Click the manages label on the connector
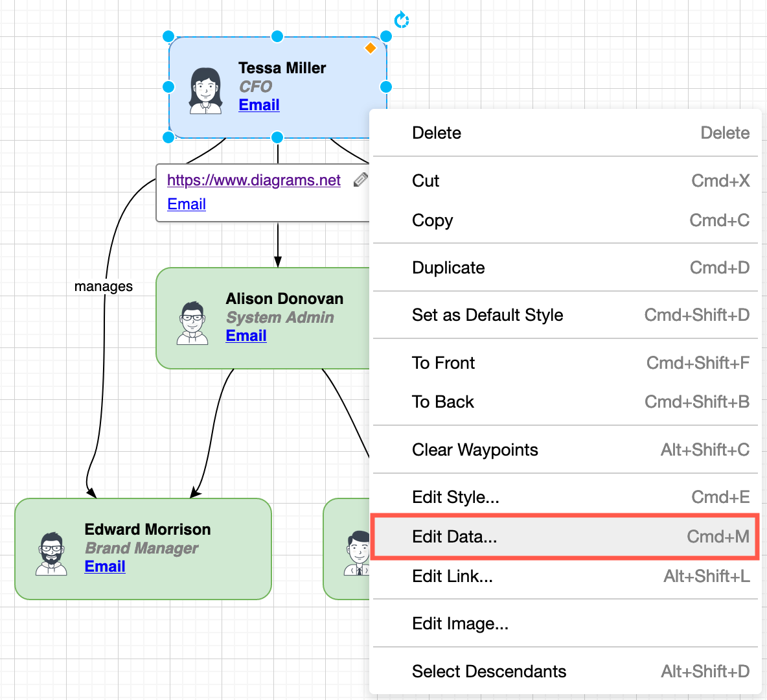Viewport: 767px width, 700px height. click(104, 286)
